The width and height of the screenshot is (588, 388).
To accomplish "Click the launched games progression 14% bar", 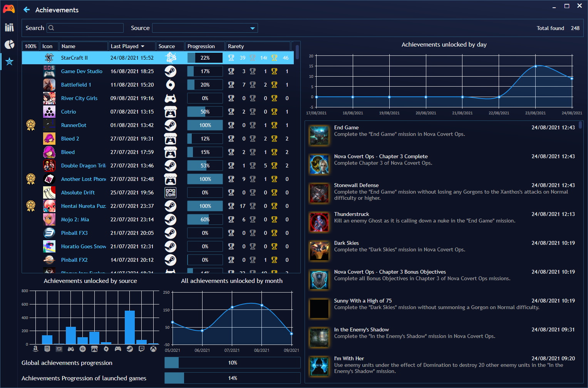I will pos(233,378).
